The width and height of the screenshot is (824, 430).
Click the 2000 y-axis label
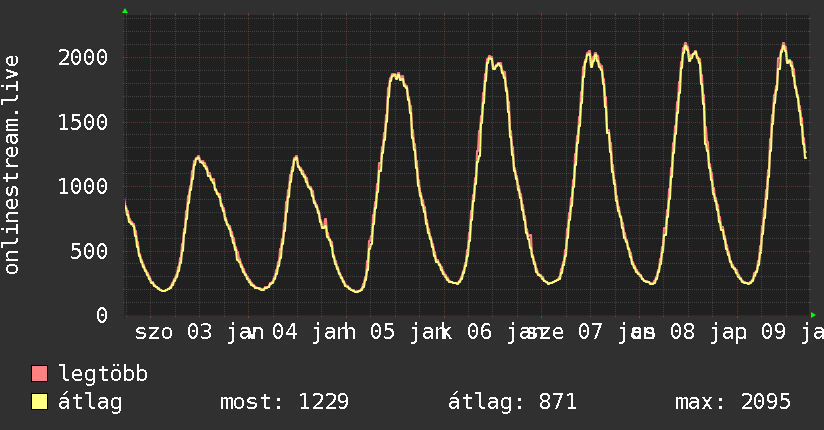coord(83,58)
